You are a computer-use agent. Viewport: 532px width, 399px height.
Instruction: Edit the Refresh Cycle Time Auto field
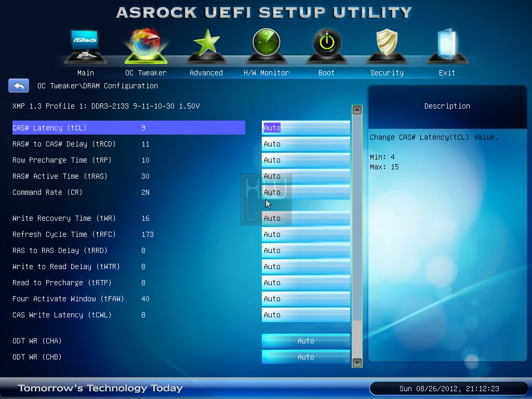point(306,234)
